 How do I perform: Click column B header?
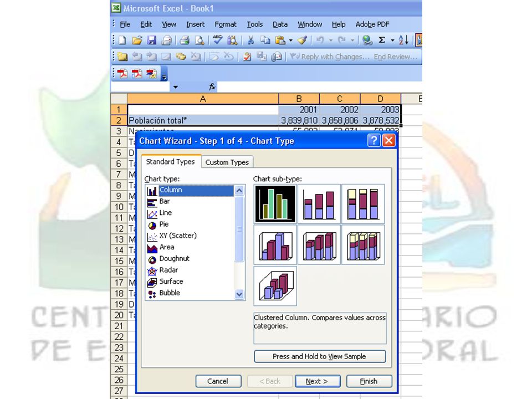click(x=299, y=99)
